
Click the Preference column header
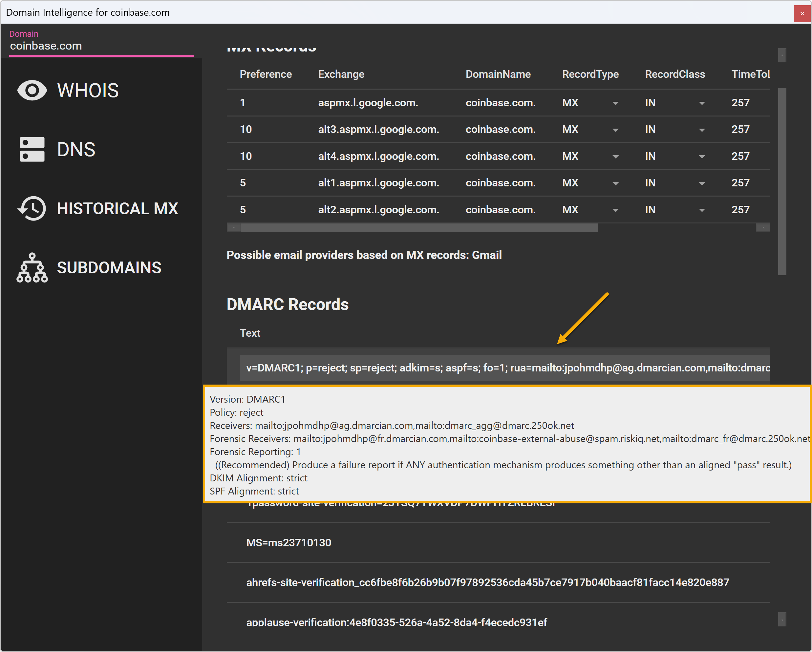coord(266,74)
